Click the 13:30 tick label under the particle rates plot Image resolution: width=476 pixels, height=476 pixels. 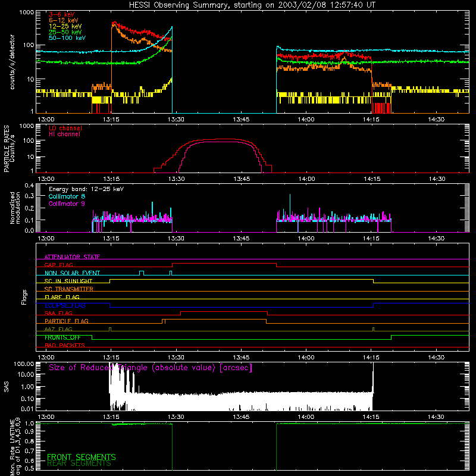click(x=176, y=179)
